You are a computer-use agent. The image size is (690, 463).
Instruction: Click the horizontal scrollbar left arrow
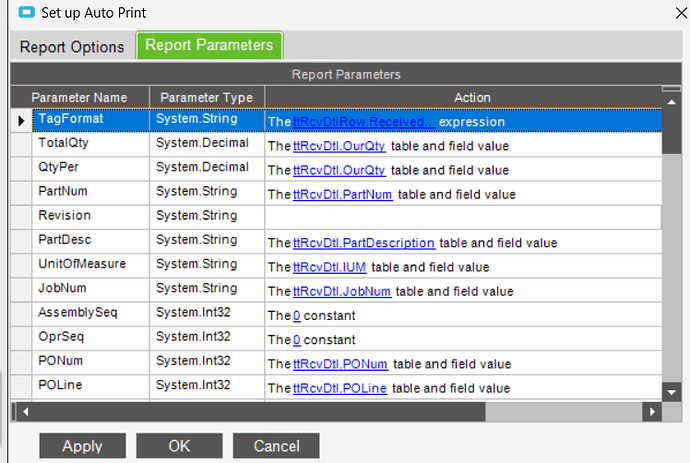[26, 412]
